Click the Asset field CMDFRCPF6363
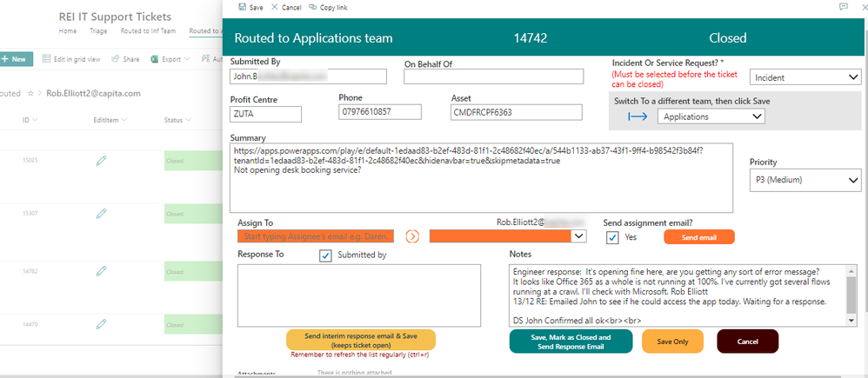The image size is (868, 378). (517, 112)
